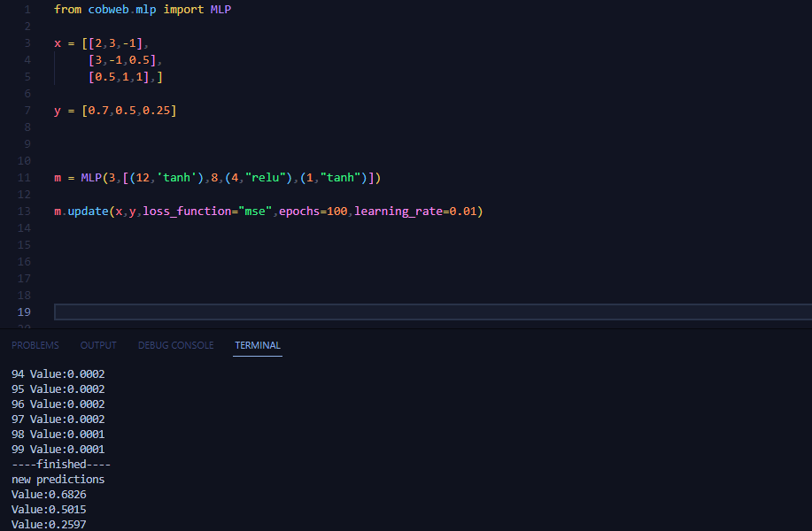
Task: Click the learning_rate argument name
Action: [398, 212]
